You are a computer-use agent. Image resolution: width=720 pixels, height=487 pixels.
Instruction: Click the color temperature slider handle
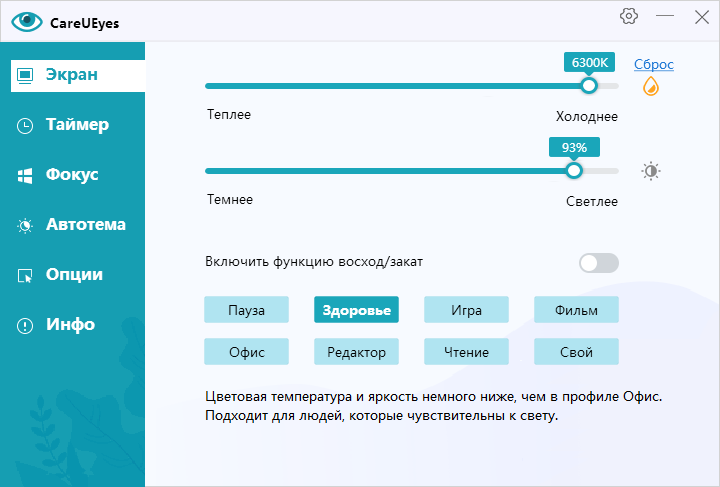[x=589, y=86]
